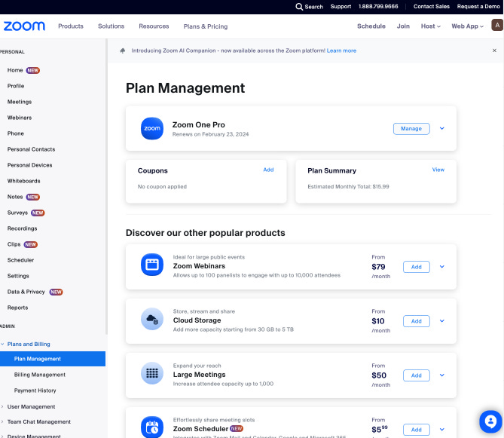Click the Search label in top bar
The height and width of the screenshot is (438, 504).
[x=313, y=7]
